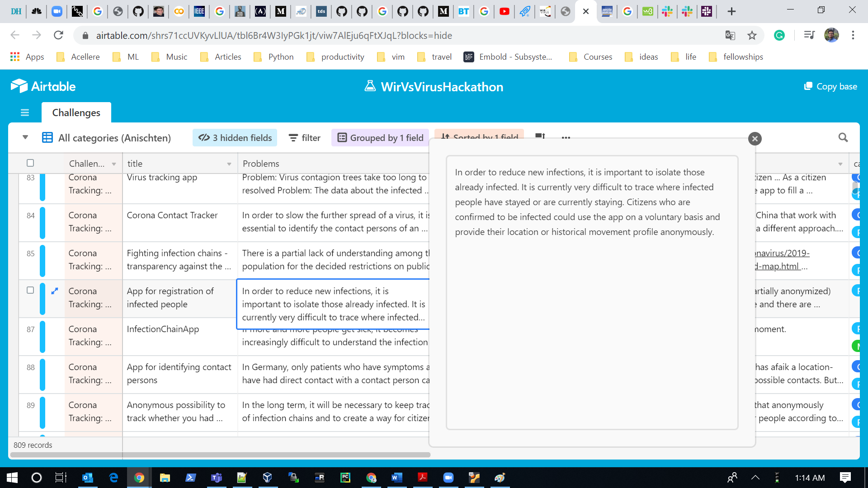This screenshot has height=488, width=868.
Task: Click the Fighting infection chains title cell
Action: [180, 260]
